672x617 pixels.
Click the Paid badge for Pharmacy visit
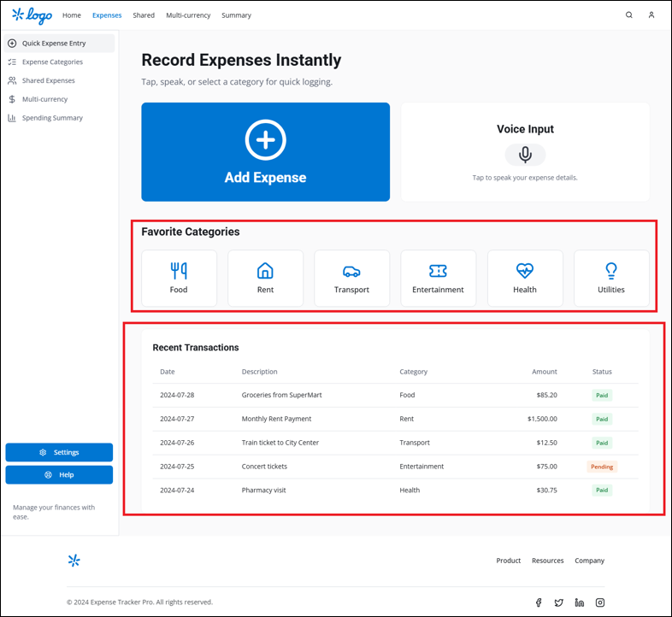tap(602, 491)
